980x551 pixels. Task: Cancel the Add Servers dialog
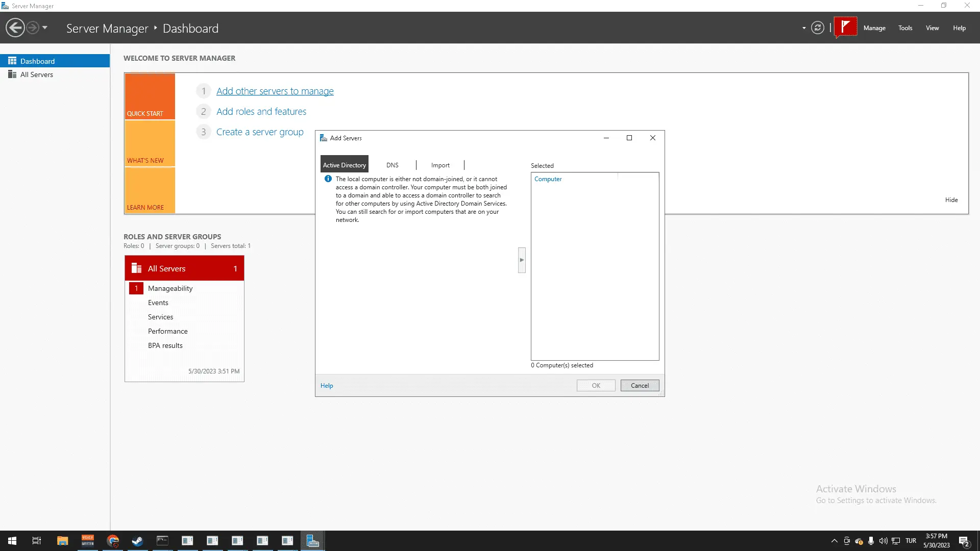(x=640, y=386)
